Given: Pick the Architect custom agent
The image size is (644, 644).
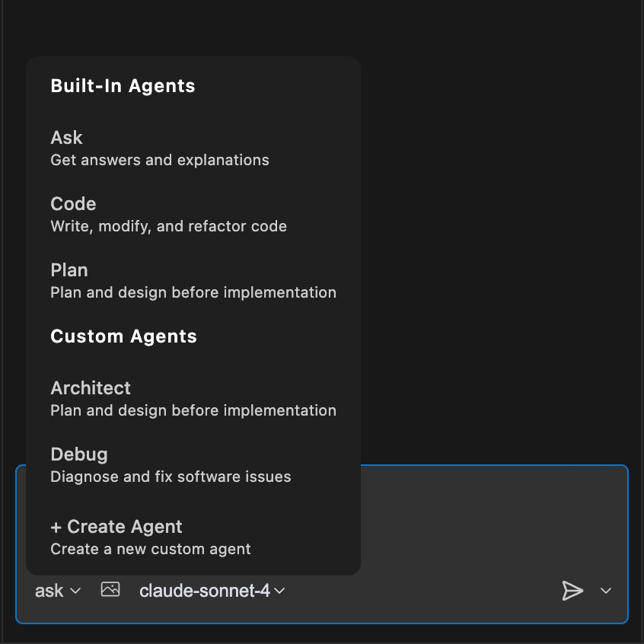Looking at the screenshot, I should (x=91, y=388).
